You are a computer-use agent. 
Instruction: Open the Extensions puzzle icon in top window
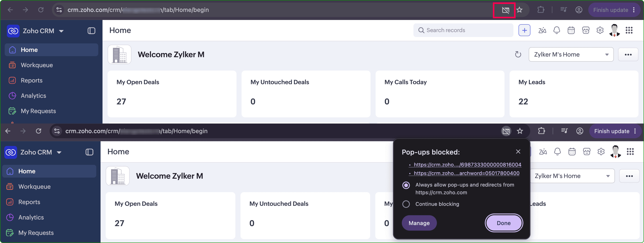[541, 10]
